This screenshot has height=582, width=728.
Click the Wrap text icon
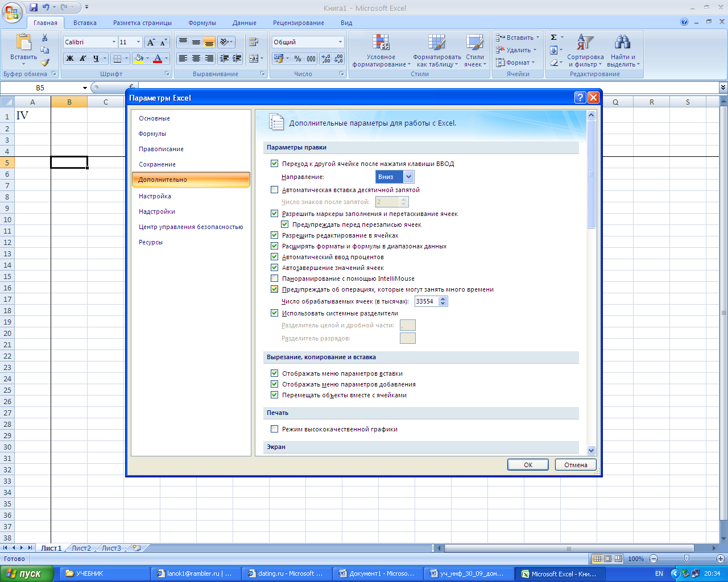coord(254,42)
